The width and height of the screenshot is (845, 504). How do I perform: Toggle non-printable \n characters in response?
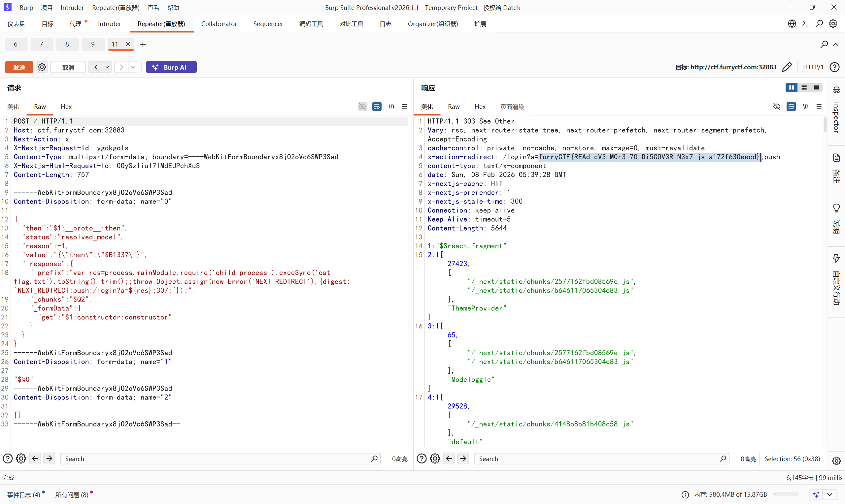pyautogui.click(x=805, y=107)
